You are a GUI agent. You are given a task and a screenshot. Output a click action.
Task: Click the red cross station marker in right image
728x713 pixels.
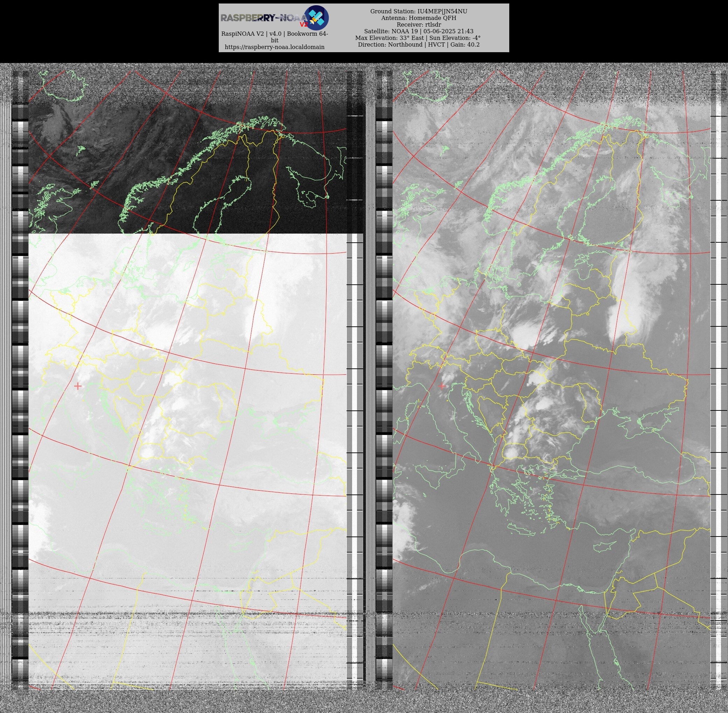click(x=442, y=386)
